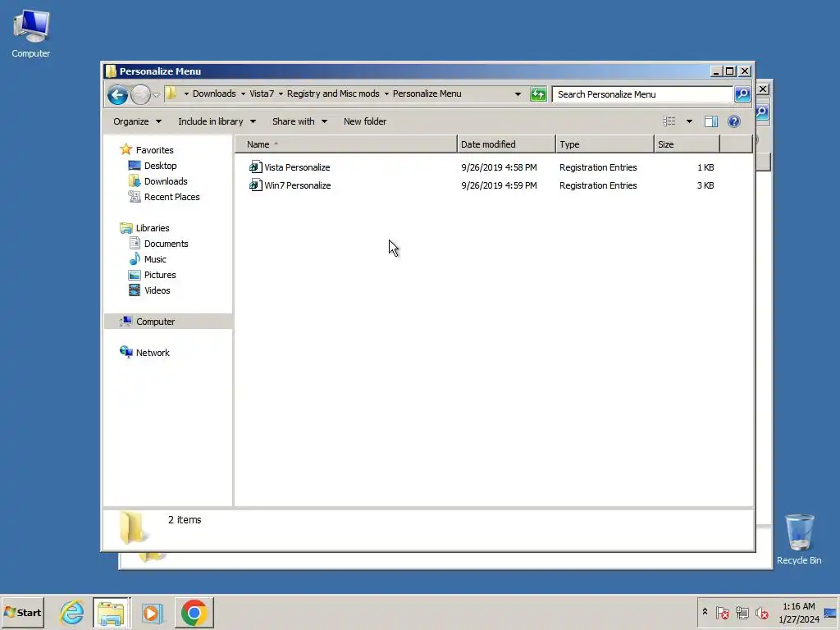
Task: Open the Organize menu
Action: click(137, 121)
